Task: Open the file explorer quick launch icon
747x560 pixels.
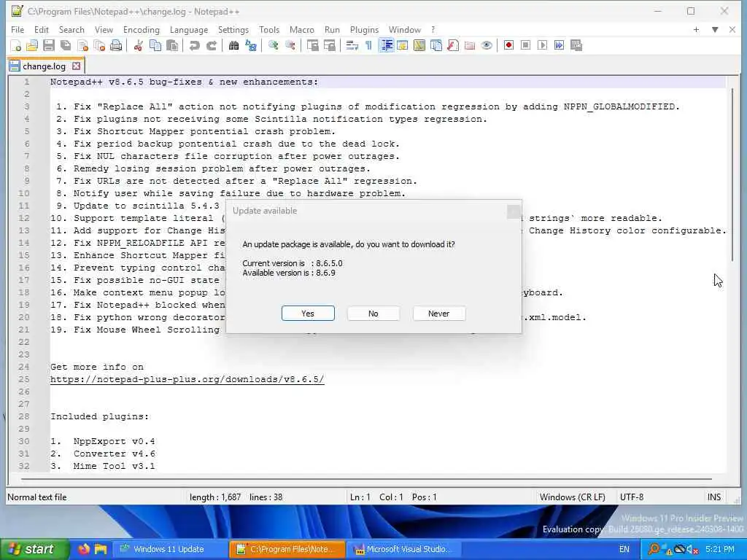Action: (101, 549)
